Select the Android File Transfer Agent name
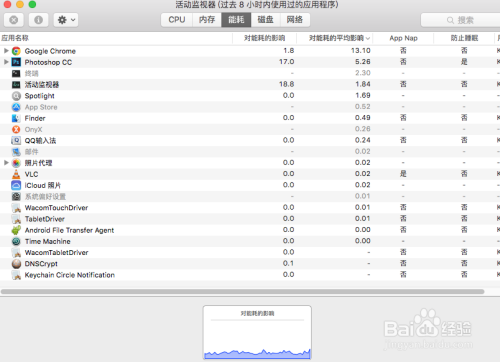The width and height of the screenshot is (500, 362). click(69, 230)
